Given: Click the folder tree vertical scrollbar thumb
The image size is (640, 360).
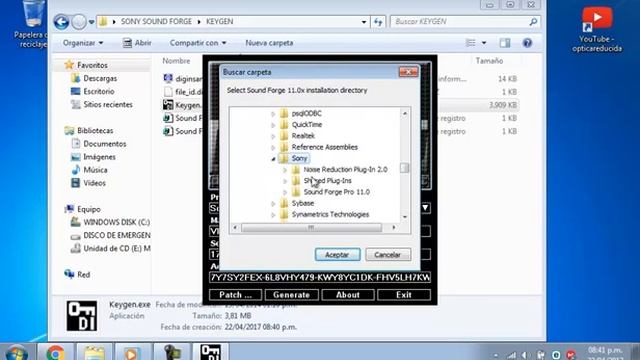Looking at the screenshot, I should 404,168.
